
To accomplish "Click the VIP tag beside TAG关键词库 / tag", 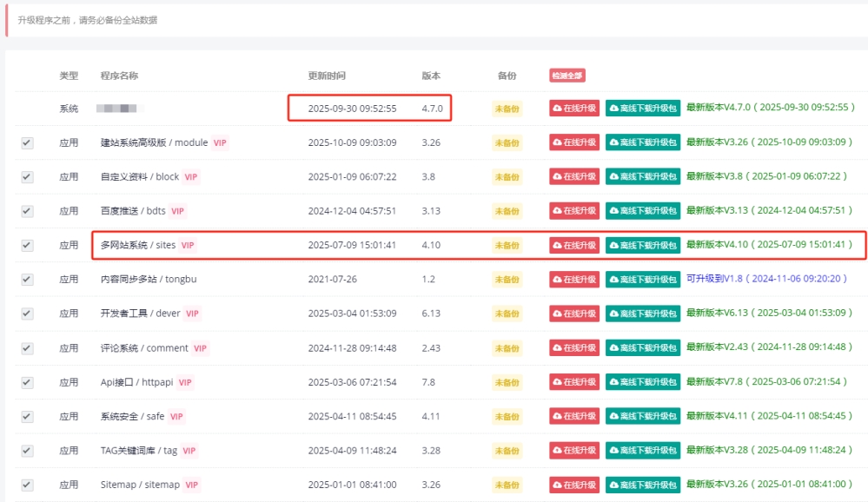I will [189, 451].
